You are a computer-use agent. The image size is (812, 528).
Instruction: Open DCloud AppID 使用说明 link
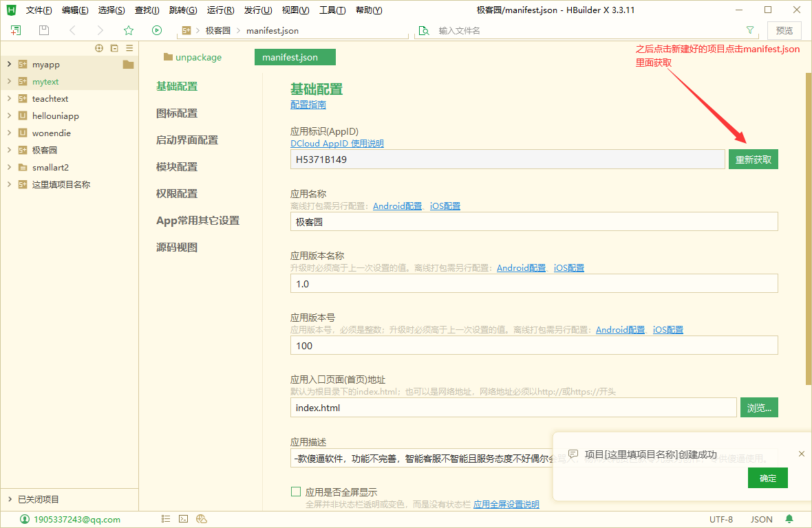[337, 143]
